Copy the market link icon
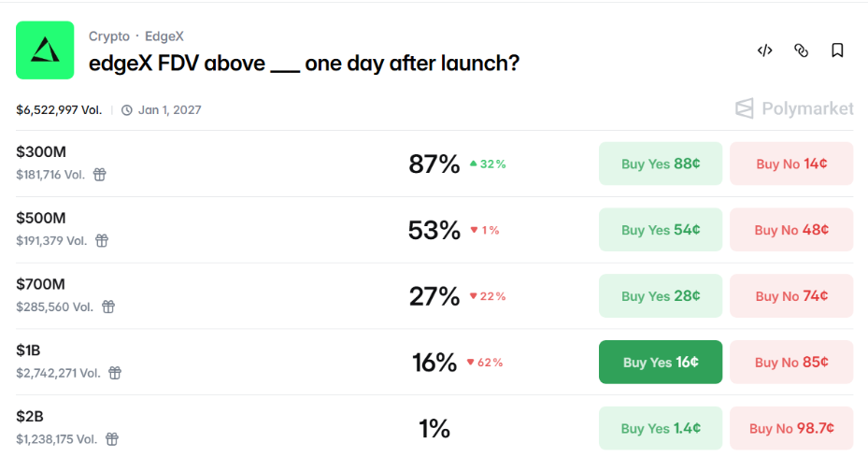This screenshot has height=471, width=868. coord(801,50)
